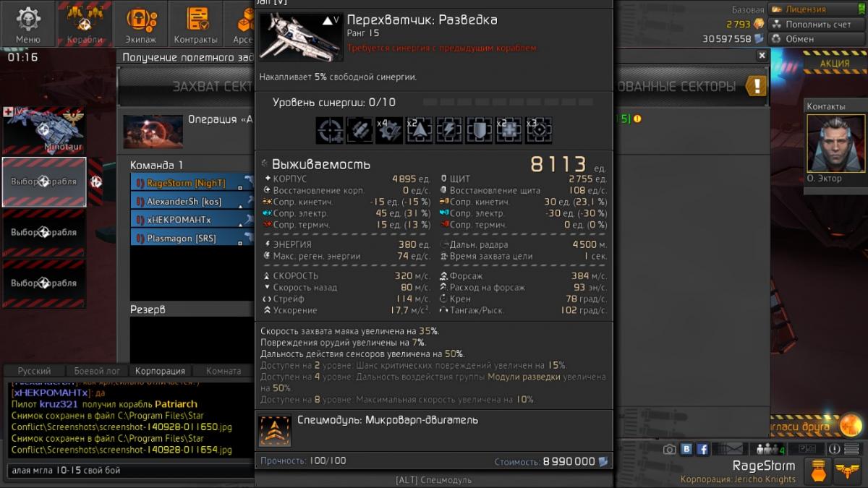This screenshot has height=488, width=868.
Task: Click the RageStorm player name
Action: (x=764, y=466)
